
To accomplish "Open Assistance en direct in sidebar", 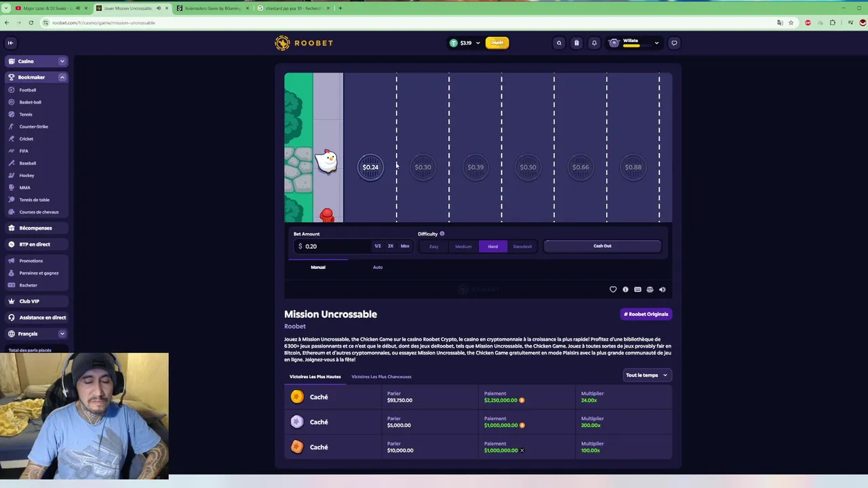I will point(37,317).
